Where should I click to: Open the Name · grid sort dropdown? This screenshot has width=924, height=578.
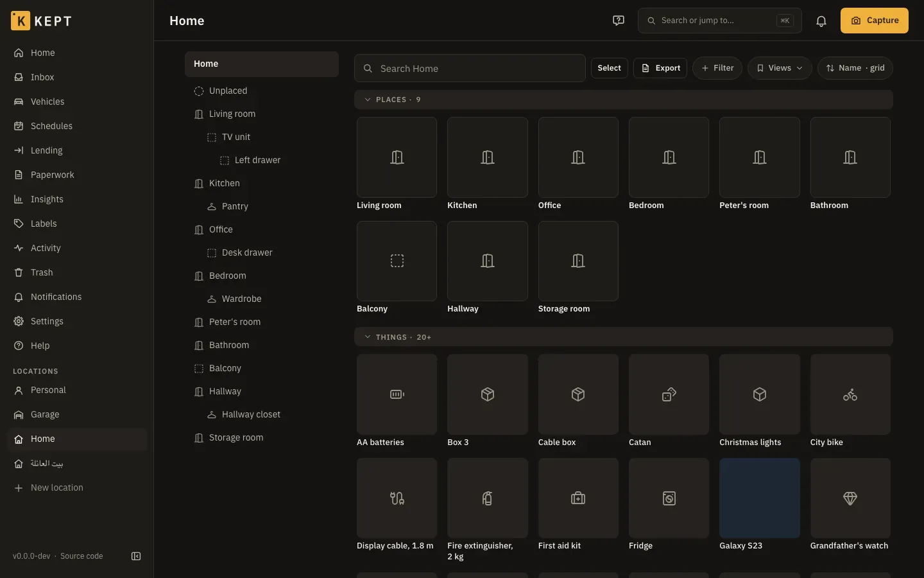click(x=855, y=68)
